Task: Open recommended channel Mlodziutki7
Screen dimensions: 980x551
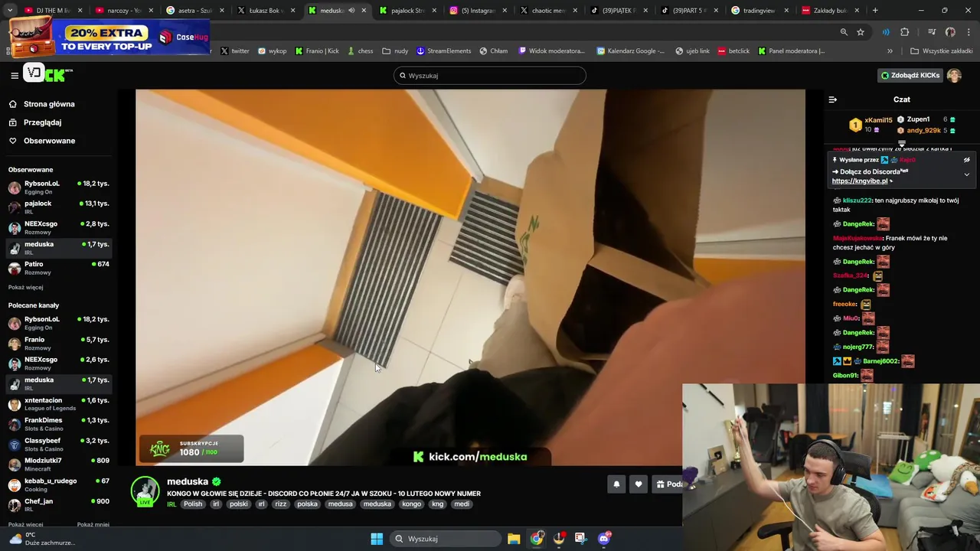Action: (x=58, y=465)
